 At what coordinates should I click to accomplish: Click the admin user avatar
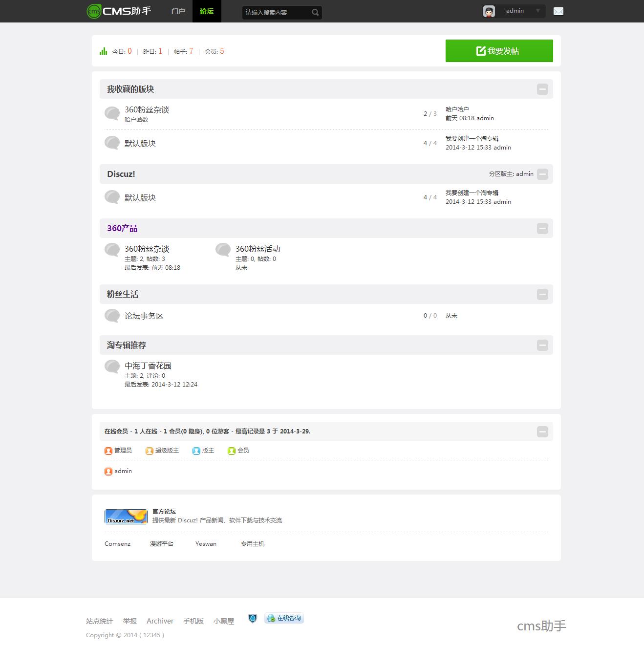point(489,11)
